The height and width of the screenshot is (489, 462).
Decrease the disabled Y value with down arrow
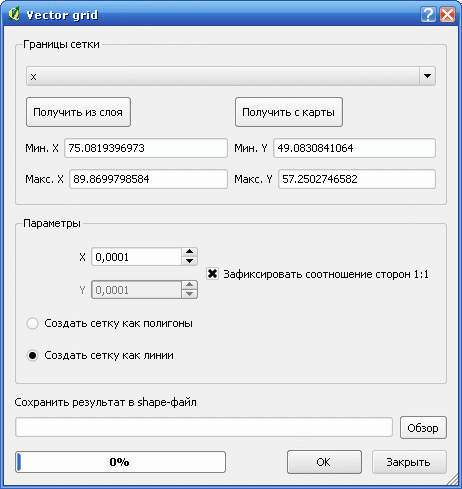point(190,294)
